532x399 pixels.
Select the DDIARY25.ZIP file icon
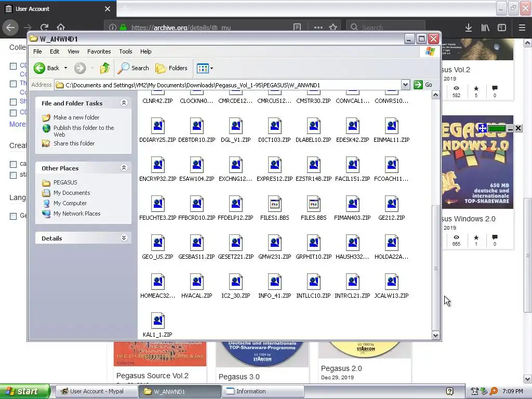158,126
